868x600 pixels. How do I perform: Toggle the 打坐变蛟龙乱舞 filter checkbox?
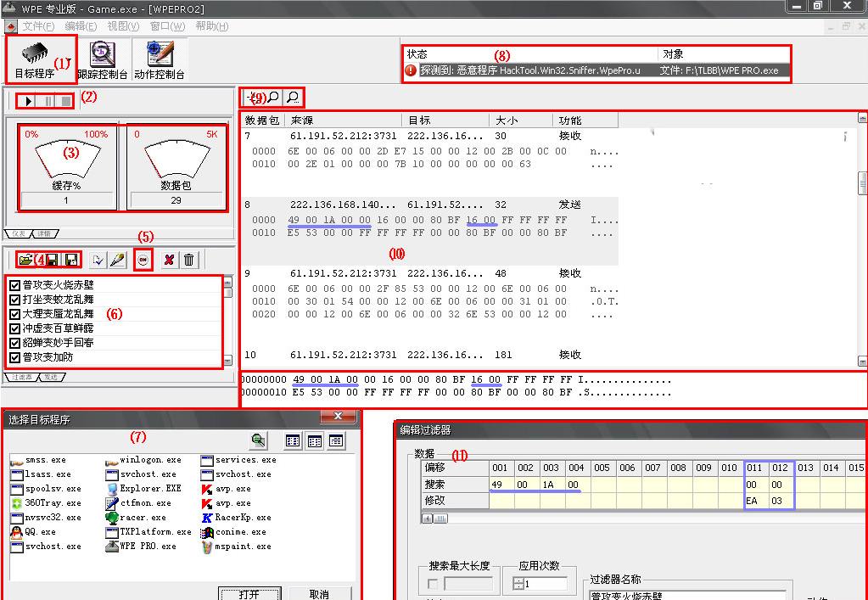pos(14,300)
